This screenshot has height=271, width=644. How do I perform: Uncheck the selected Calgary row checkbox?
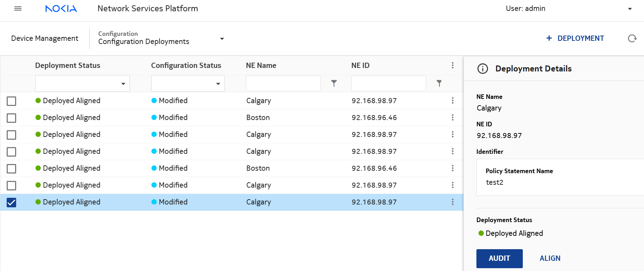click(x=12, y=202)
